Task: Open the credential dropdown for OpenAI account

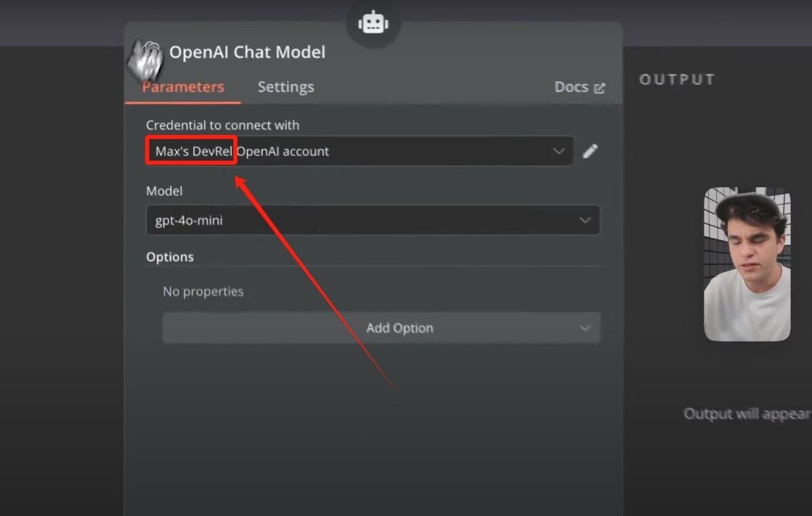Action: click(360, 151)
